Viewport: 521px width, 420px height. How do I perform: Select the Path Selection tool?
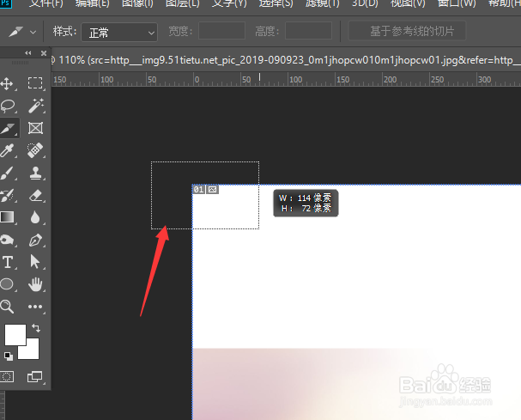point(35,262)
